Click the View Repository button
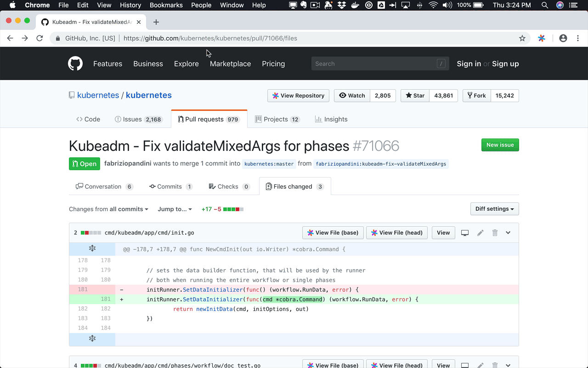 pos(298,96)
